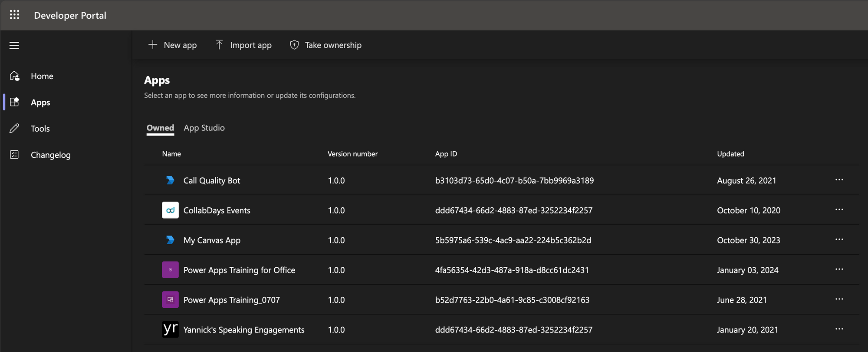Open the Call Quality Bot app
The height and width of the screenshot is (352, 868).
(212, 180)
